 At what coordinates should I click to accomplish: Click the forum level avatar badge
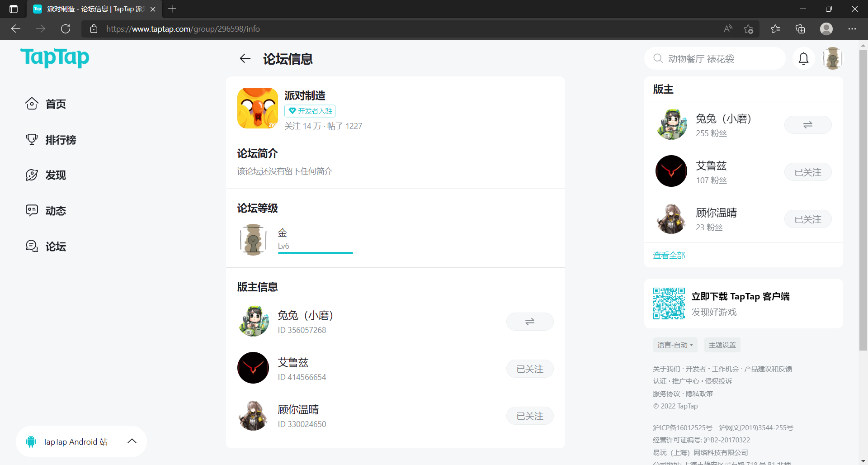click(x=253, y=240)
